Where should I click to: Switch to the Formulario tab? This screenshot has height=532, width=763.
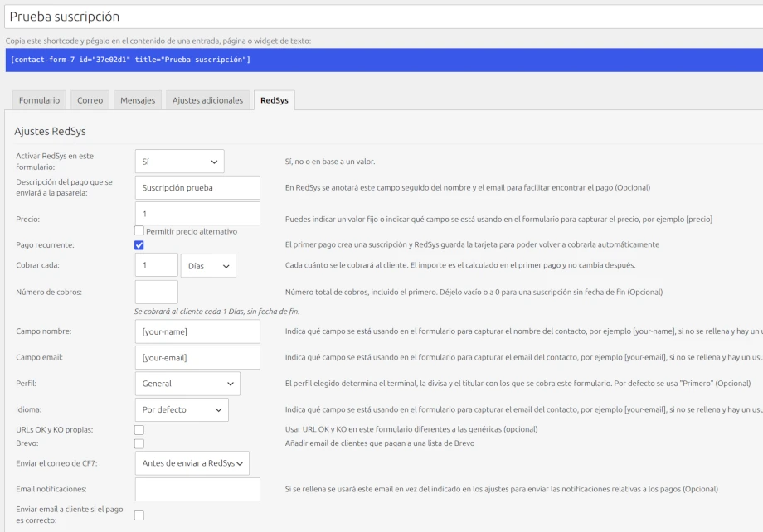(x=40, y=100)
